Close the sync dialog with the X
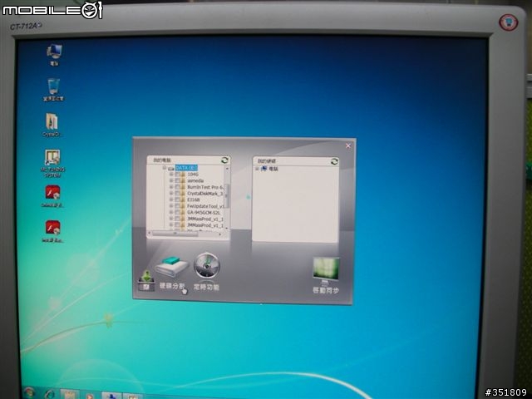The height and width of the screenshot is (399, 532). pos(348,146)
